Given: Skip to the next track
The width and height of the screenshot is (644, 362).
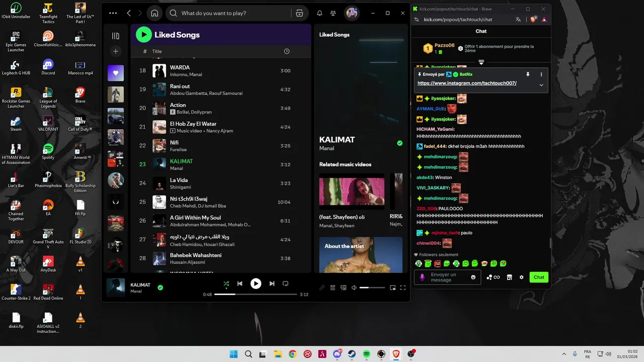Looking at the screenshot, I should (x=272, y=284).
